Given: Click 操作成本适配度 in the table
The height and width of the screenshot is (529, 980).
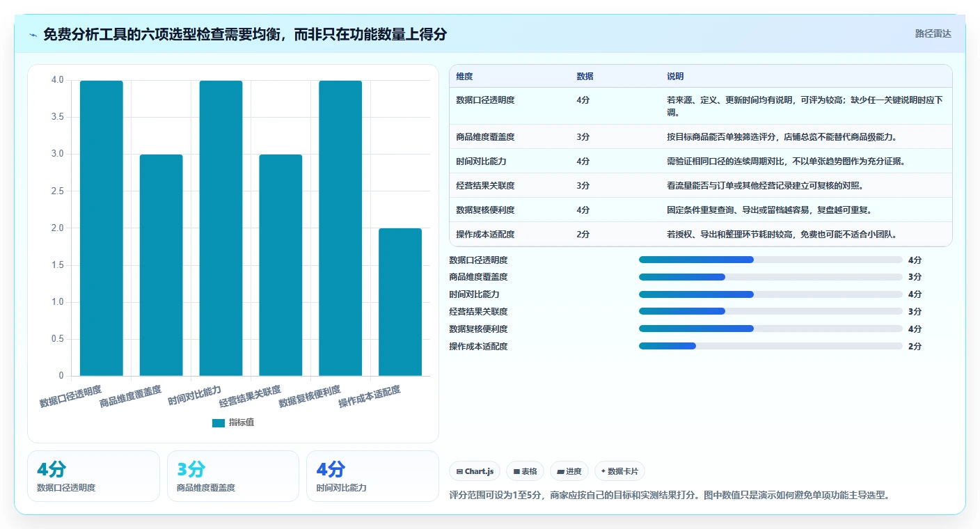Looking at the screenshot, I should [485, 235].
